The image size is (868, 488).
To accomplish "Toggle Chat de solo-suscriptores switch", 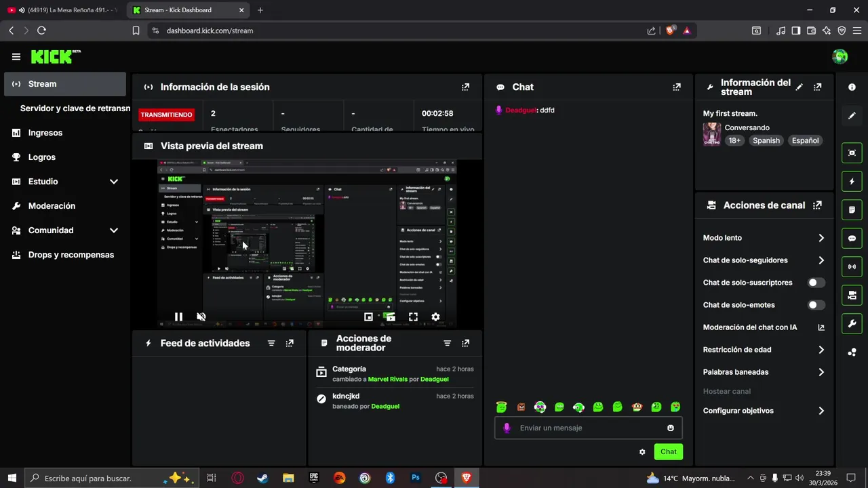I will [816, 283].
